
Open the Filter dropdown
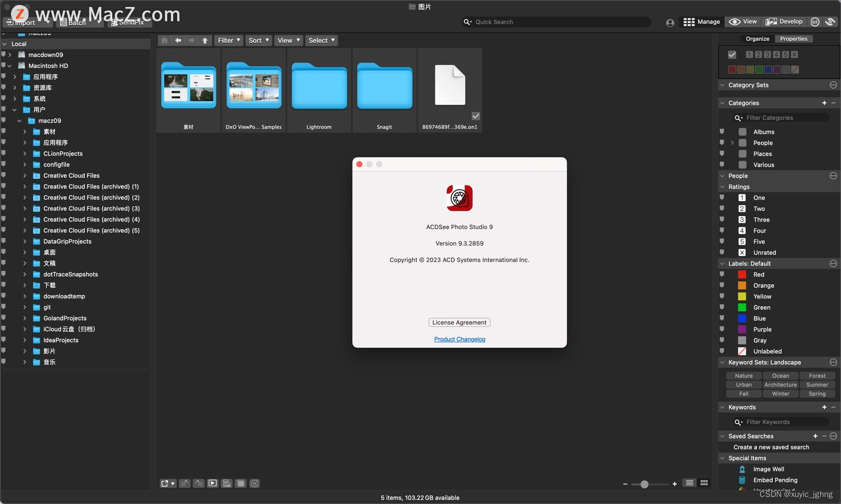[229, 40]
